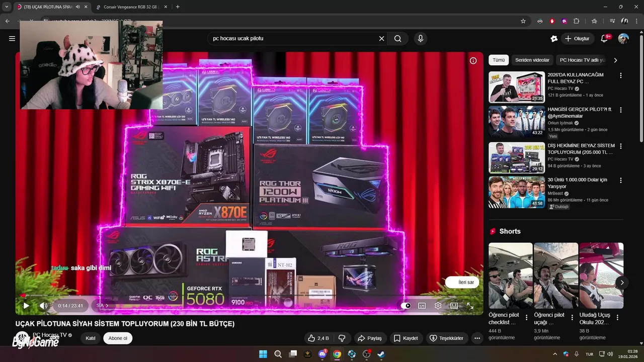Open options for the 2026'DA KULLANACAĞIM video
This screenshot has height=362, width=644.
pos(620,75)
